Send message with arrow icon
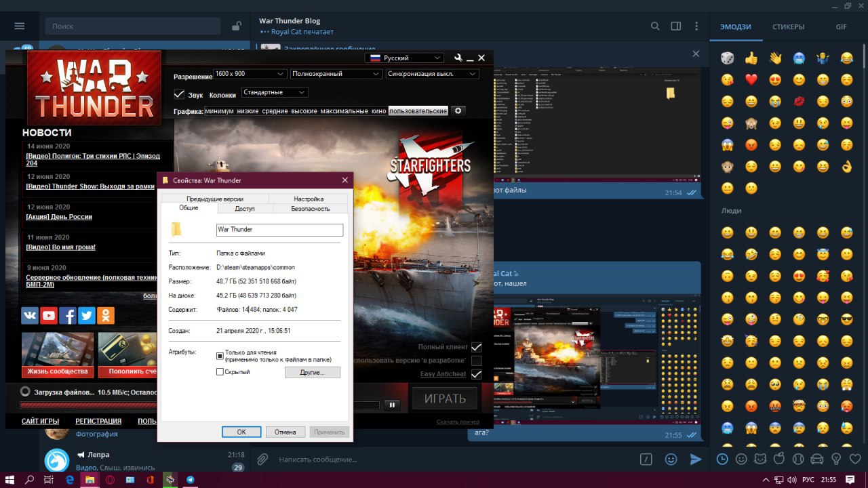This screenshot has height=488, width=868. coord(695,459)
